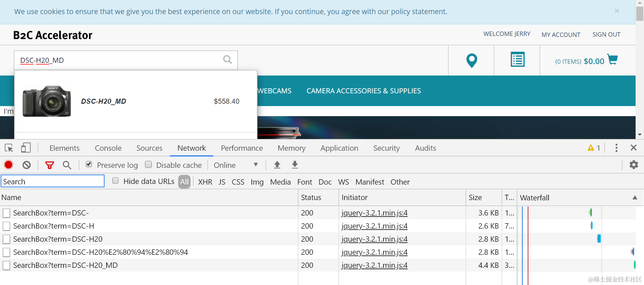Select checkbox for SearchBox?term=DSC-H row
The width and height of the screenshot is (644, 285).
[6, 226]
